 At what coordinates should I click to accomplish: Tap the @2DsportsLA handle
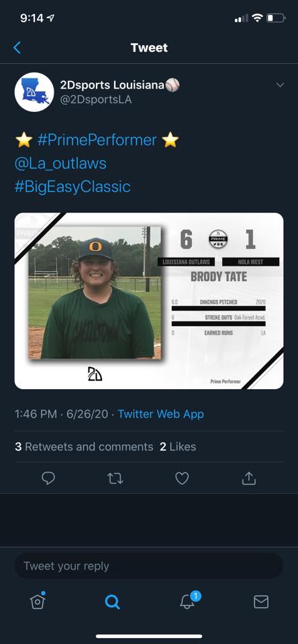click(x=96, y=100)
